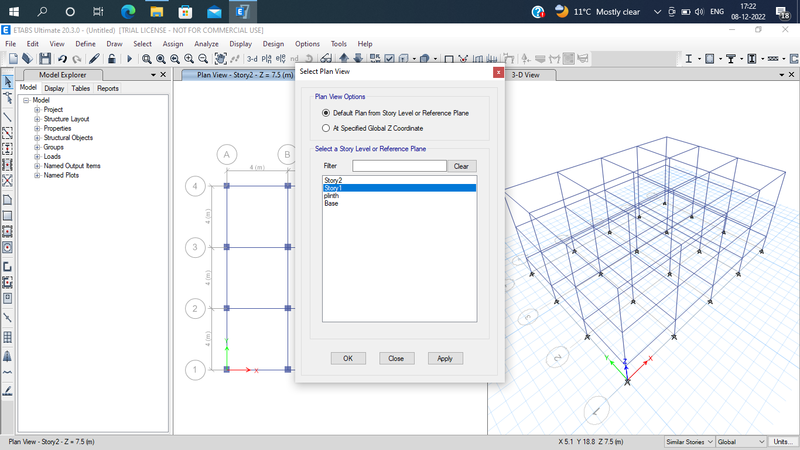Click the plan view toolbar icon
This screenshot has width=800, height=450.
coord(266,59)
